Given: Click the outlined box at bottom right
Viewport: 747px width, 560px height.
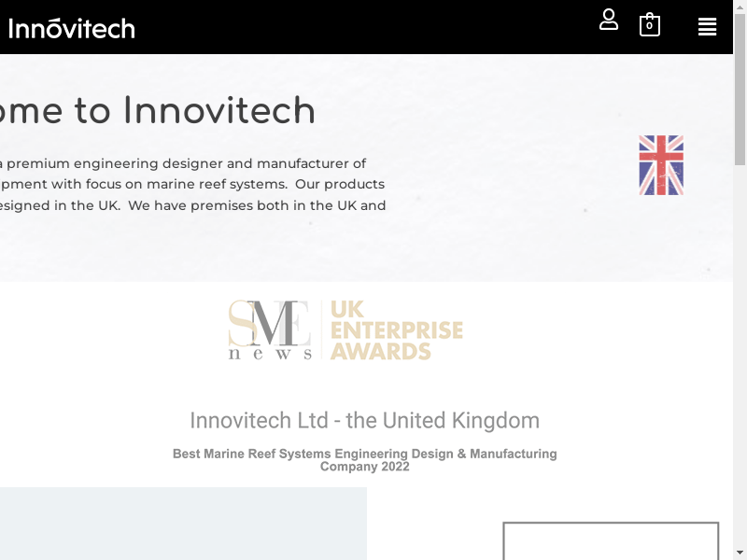Looking at the screenshot, I should (x=611, y=541).
